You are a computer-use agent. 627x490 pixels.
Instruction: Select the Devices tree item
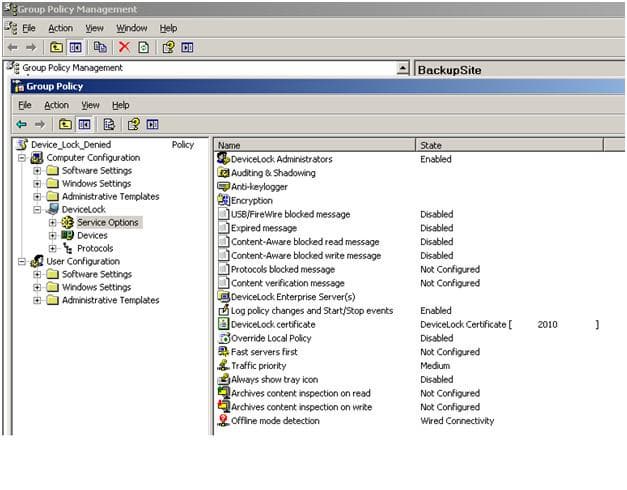(92, 235)
